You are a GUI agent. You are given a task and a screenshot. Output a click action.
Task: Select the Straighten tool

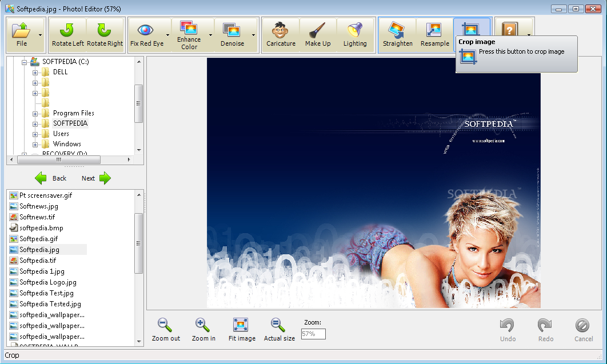point(398,35)
